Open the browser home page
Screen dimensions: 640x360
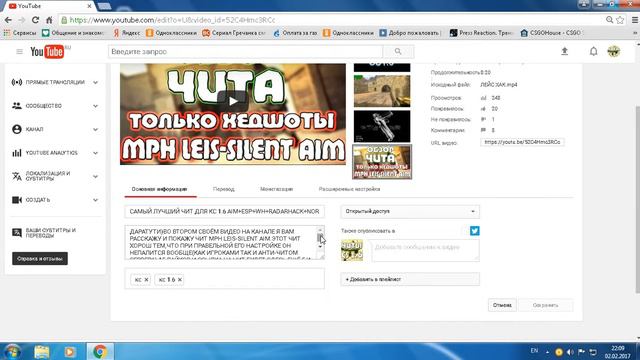click(49, 20)
